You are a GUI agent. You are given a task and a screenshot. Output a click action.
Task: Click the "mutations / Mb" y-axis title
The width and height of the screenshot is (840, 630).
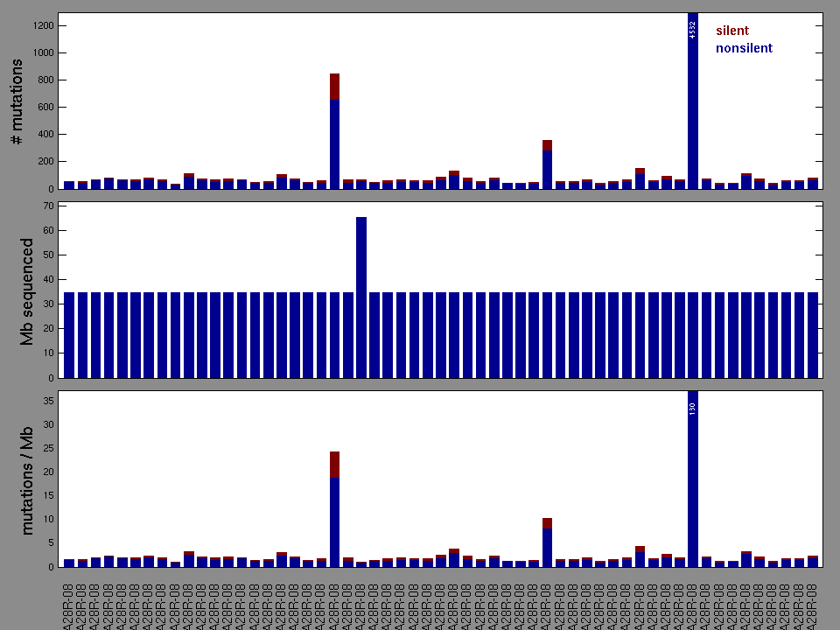click(27, 479)
